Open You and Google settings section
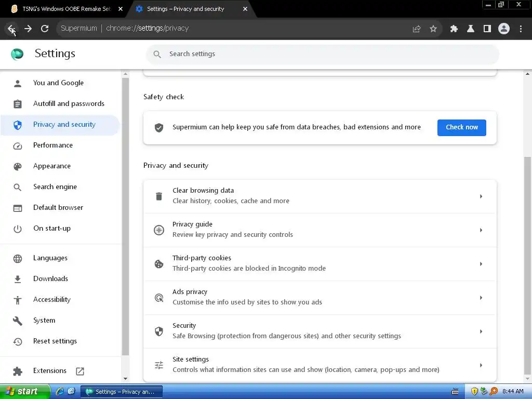Image resolution: width=532 pixels, height=399 pixels. point(60,83)
